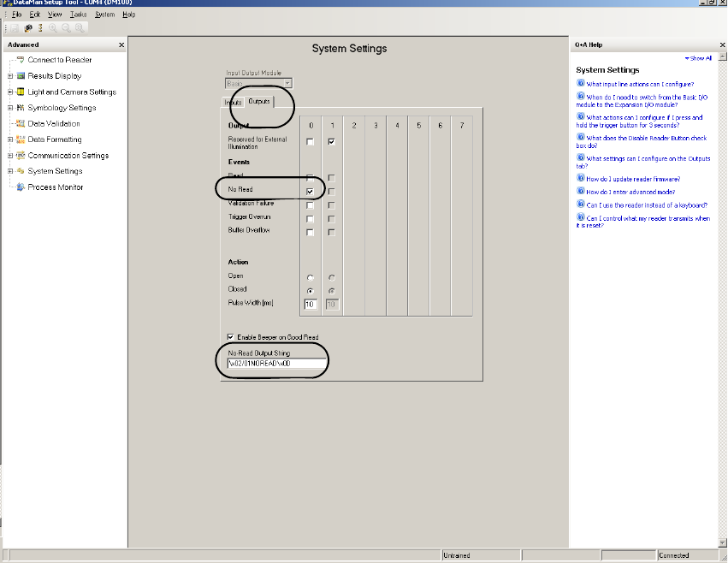
Task: Select Process Monitor in tree
Action: point(56,187)
